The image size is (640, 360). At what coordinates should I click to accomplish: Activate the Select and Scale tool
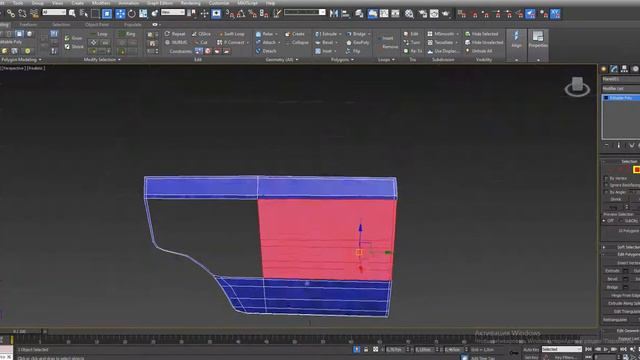(143, 14)
